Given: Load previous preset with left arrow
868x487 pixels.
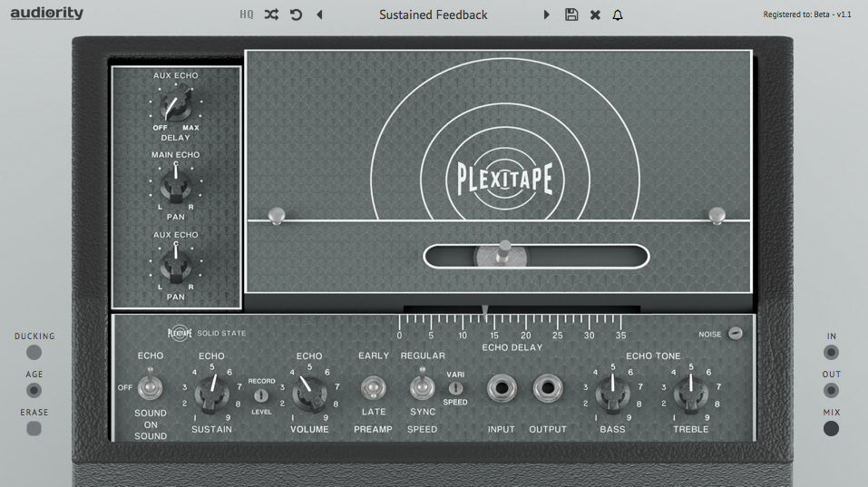Looking at the screenshot, I should (x=319, y=15).
